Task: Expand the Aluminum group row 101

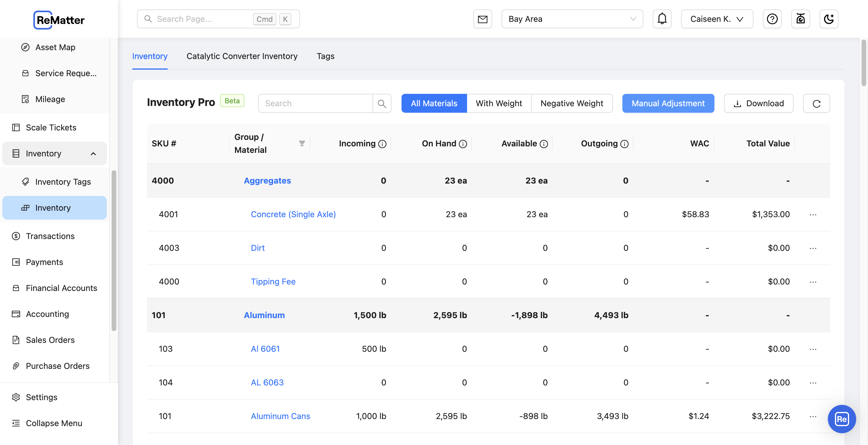Action: coord(264,315)
